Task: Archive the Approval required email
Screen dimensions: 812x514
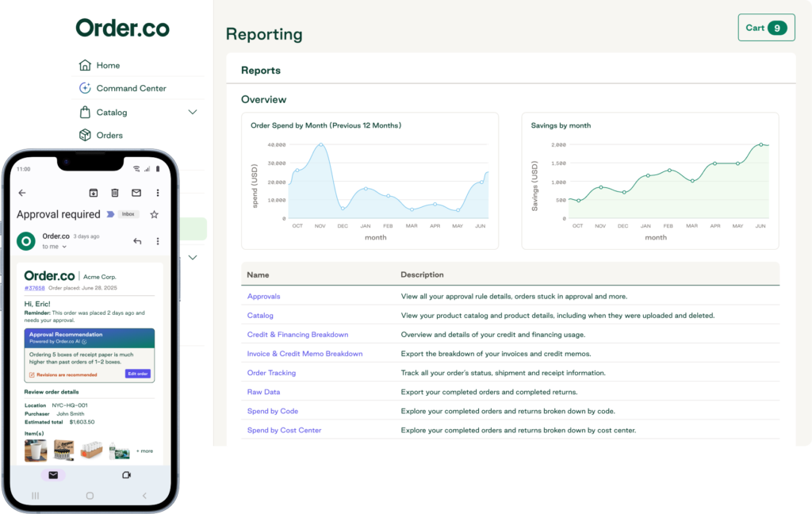Action: pyautogui.click(x=93, y=193)
